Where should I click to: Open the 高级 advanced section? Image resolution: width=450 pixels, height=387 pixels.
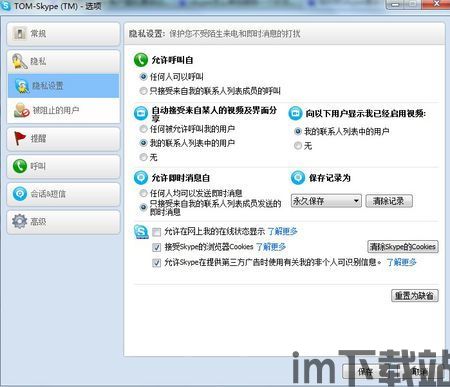pos(63,222)
